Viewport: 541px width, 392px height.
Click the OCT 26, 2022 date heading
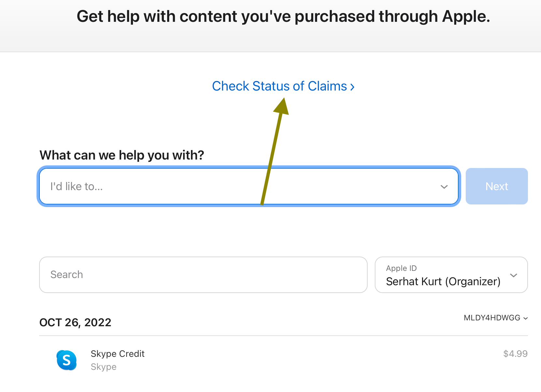75,322
